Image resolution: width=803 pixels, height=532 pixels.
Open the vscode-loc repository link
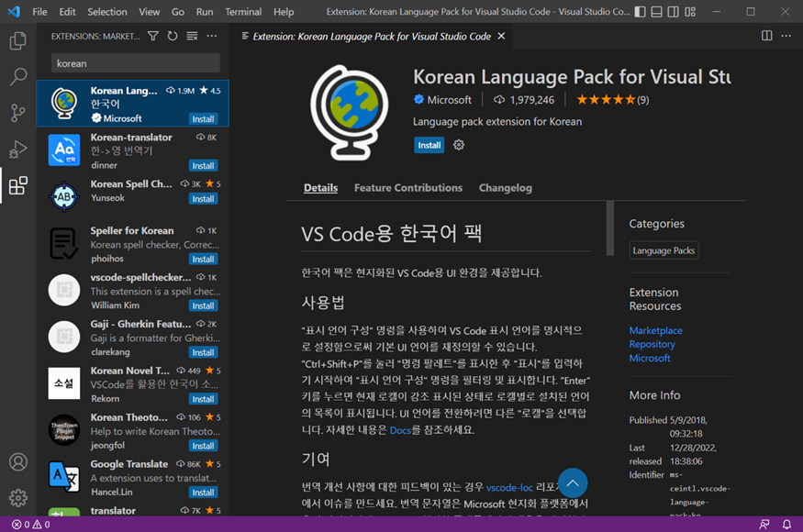coord(509,487)
